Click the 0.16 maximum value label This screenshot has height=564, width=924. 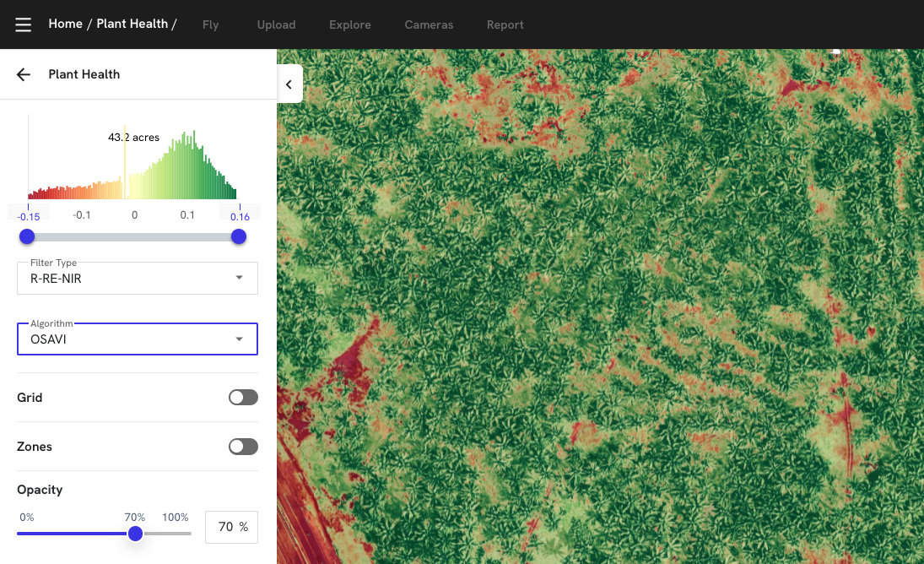tap(240, 216)
